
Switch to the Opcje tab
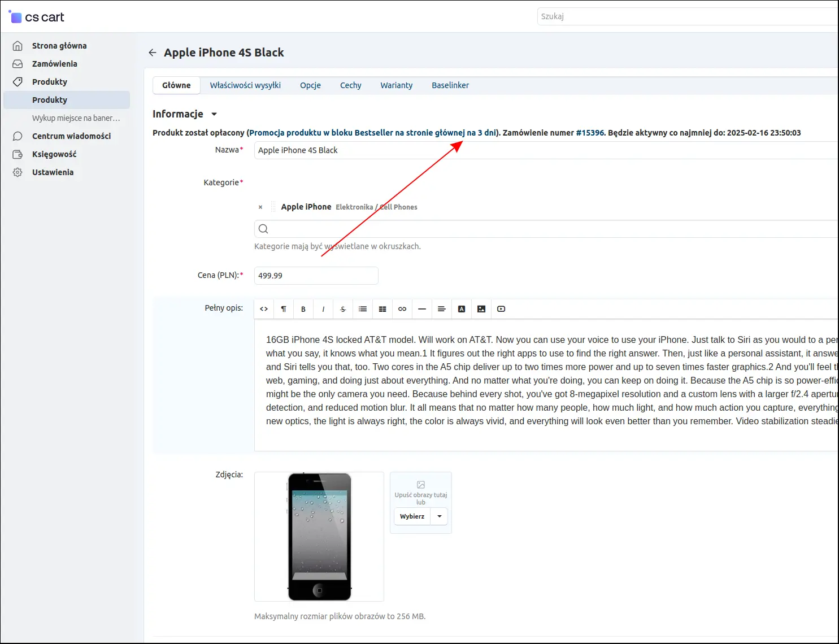coord(310,85)
